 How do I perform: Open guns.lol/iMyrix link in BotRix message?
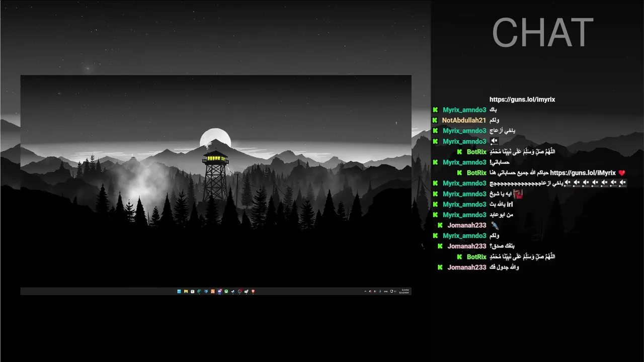pyautogui.click(x=583, y=173)
